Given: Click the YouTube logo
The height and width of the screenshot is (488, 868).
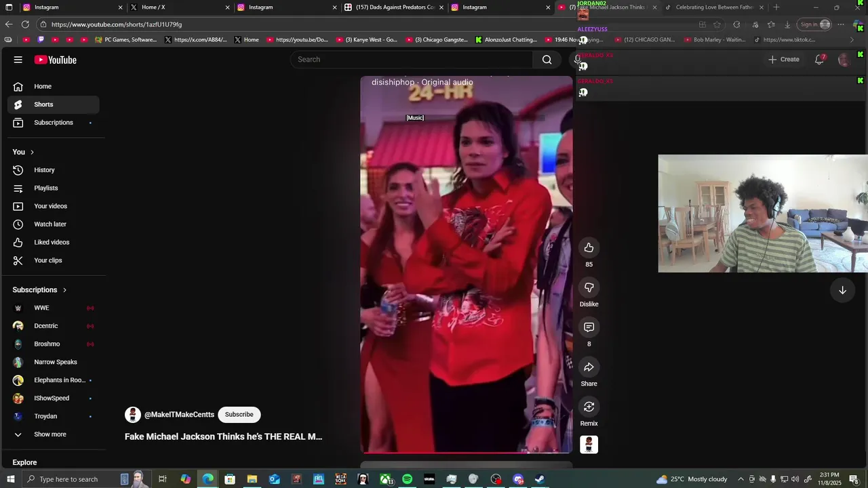Looking at the screenshot, I should click(56, 60).
